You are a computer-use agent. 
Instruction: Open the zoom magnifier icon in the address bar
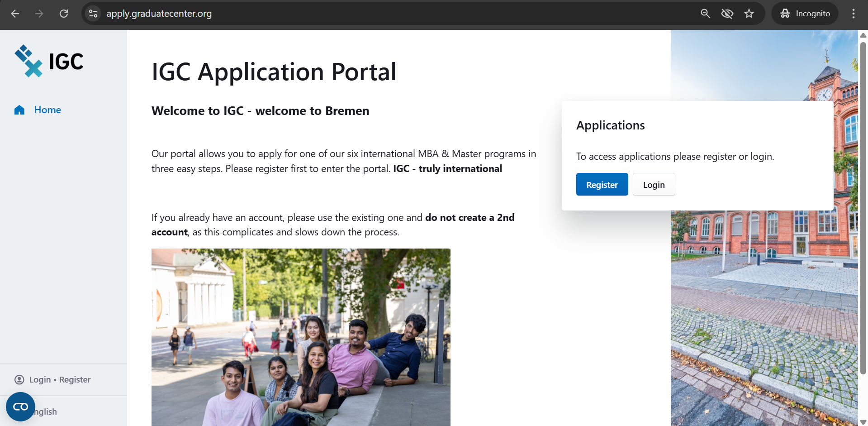click(x=705, y=14)
